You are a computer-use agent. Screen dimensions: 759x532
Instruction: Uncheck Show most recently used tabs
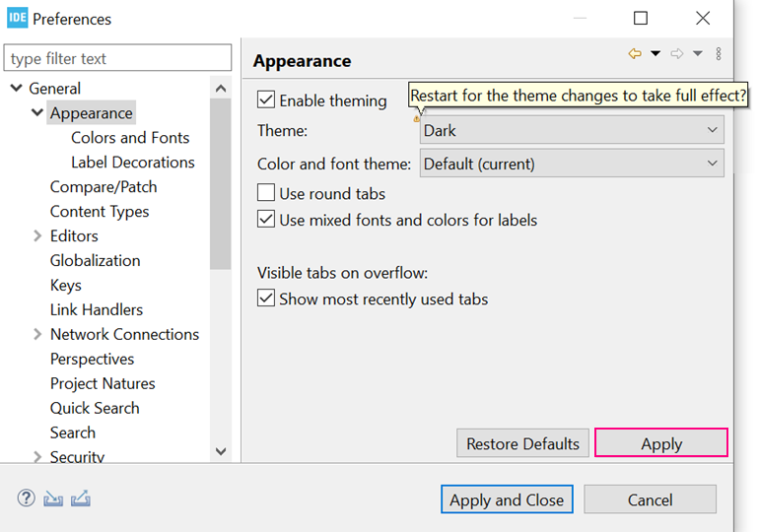click(x=266, y=299)
